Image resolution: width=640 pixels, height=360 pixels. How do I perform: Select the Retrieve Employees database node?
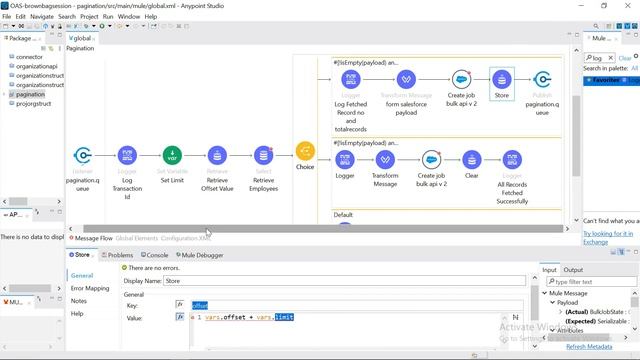264,155
